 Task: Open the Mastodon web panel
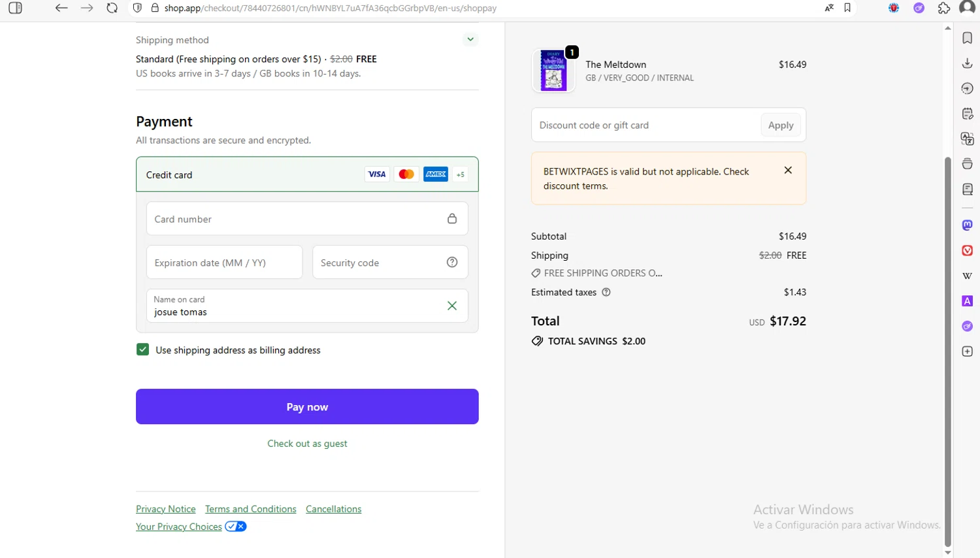[968, 225]
